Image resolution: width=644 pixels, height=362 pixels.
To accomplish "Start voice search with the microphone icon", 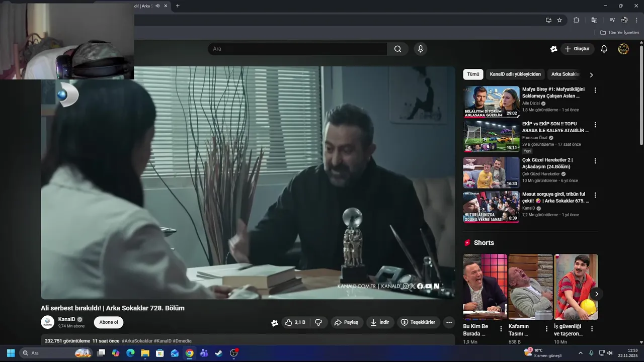I will tap(421, 49).
